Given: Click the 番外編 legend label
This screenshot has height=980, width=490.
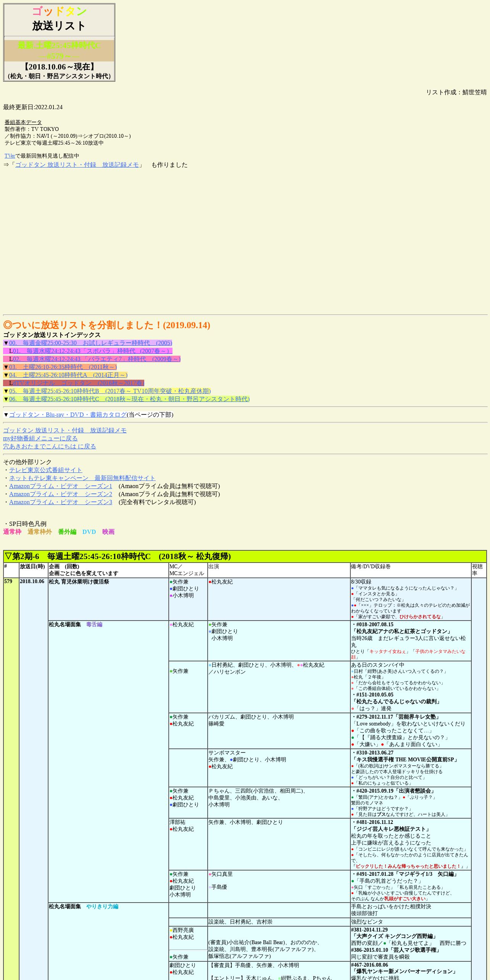Looking at the screenshot, I should (67, 532).
